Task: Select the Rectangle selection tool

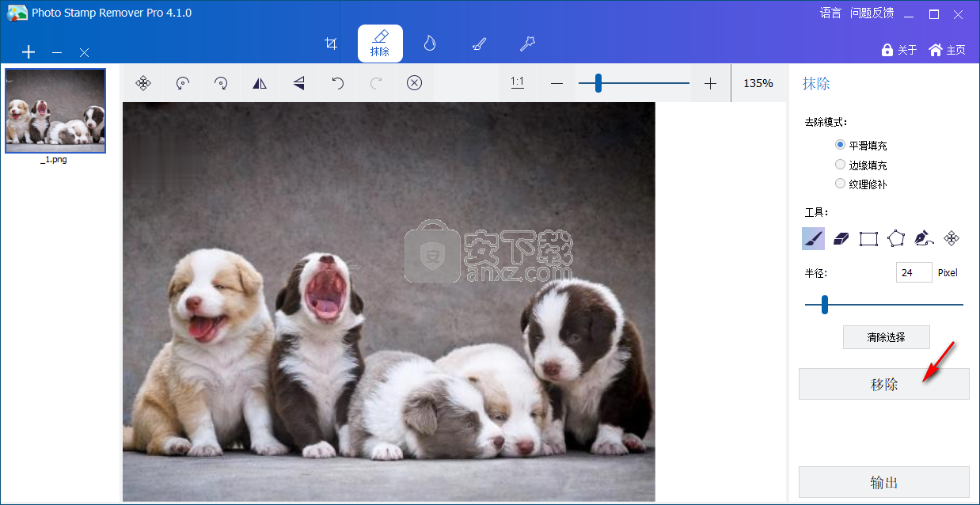Action: pos(868,238)
